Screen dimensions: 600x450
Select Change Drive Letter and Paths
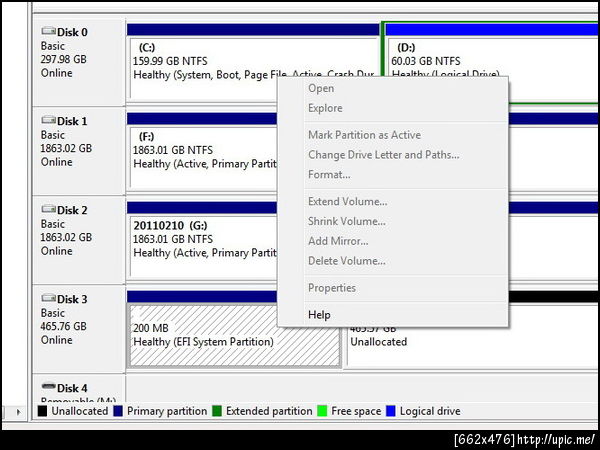click(393, 155)
